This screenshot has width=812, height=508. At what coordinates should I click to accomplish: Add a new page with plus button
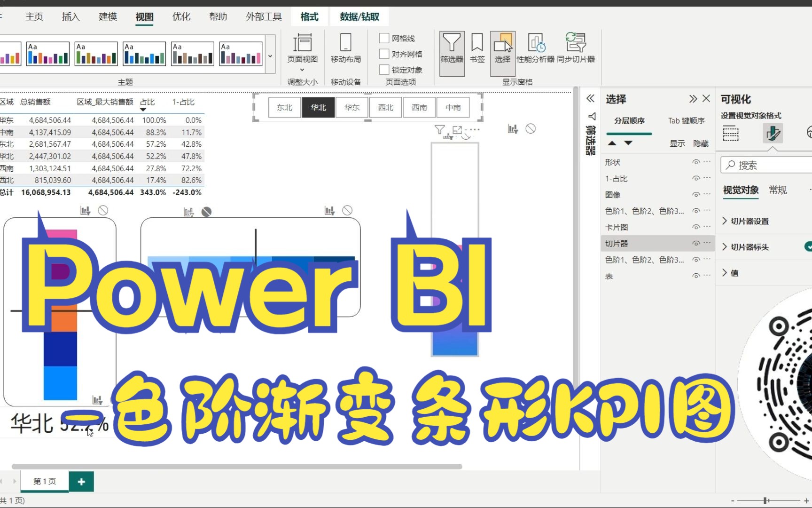tap(81, 482)
